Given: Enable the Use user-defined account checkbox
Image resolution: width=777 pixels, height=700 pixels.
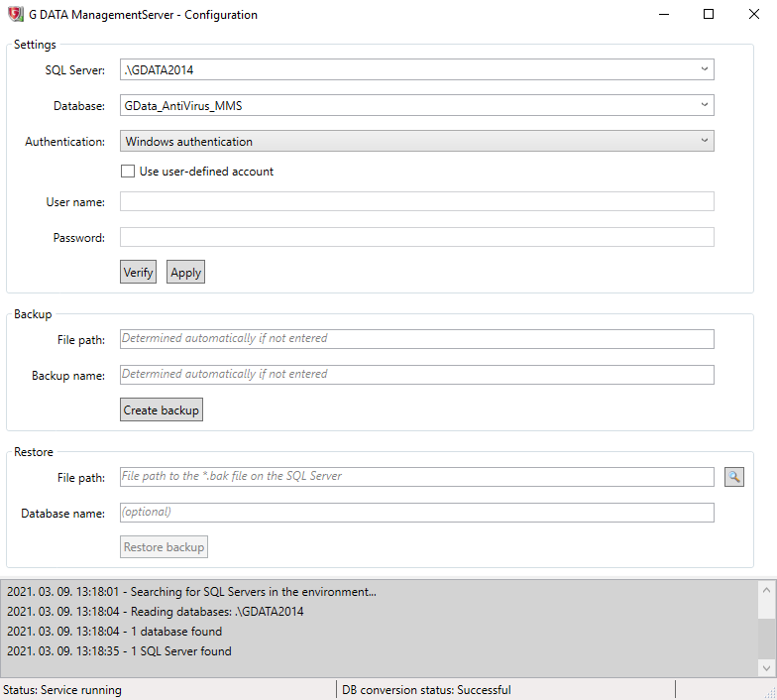Looking at the screenshot, I should tap(128, 171).
